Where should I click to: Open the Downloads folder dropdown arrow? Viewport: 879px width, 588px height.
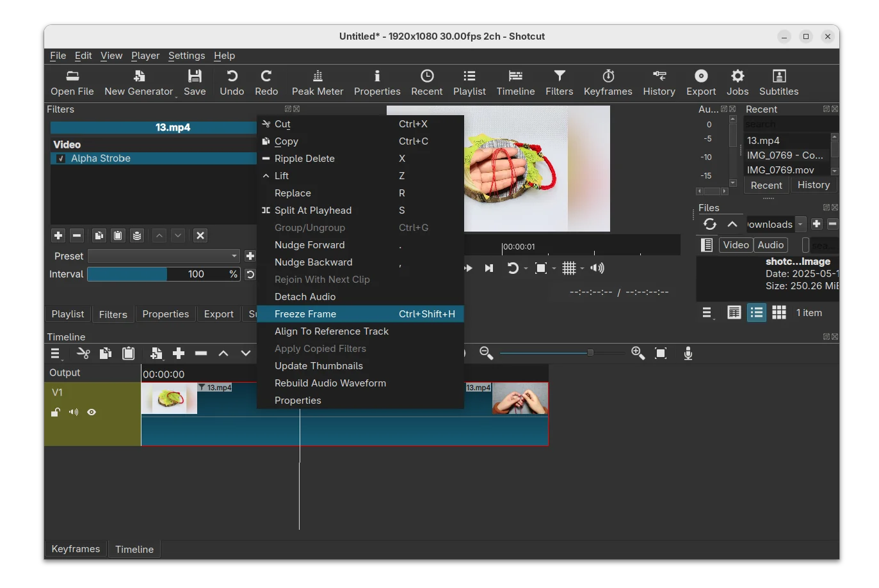coord(800,224)
